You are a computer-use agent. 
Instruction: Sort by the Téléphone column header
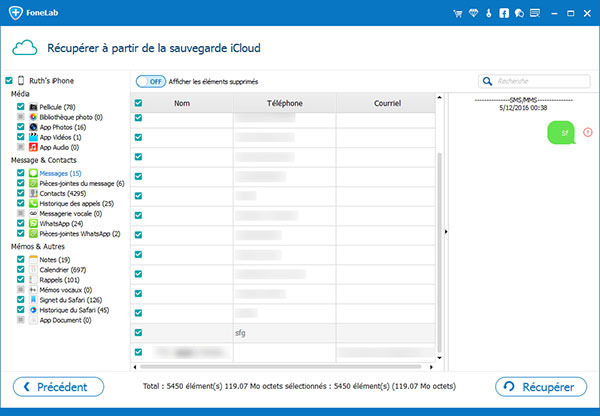[x=285, y=103]
